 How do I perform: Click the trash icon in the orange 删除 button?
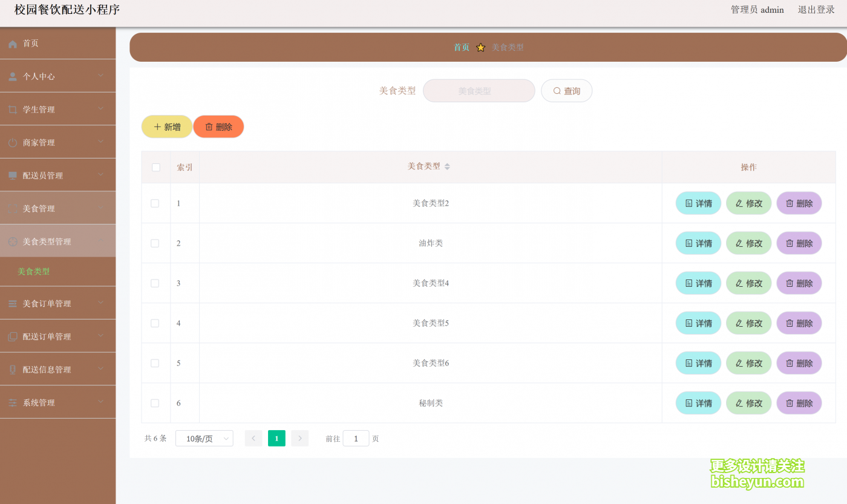pos(209,127)
